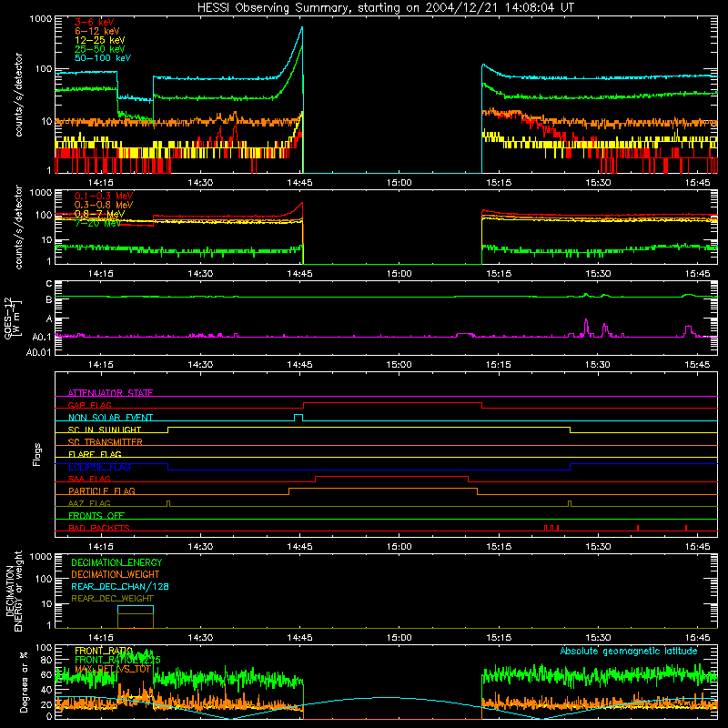Select the 6-12 keV legend label
This screenshot has width=728, height=728.
(x=97, y=31)
